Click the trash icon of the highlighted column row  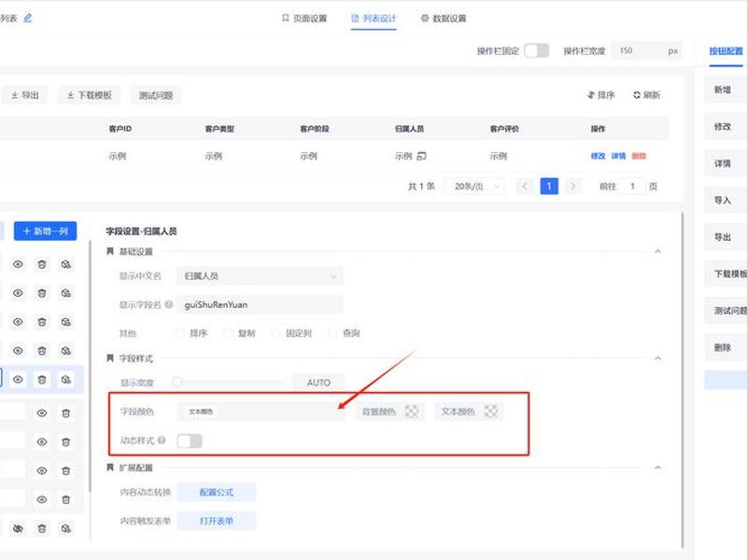pos(42,380)
